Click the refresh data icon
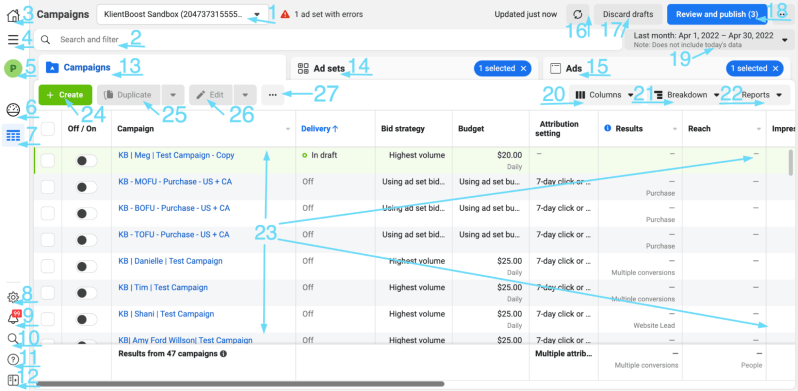798x391 pixels. pos(578,14)
